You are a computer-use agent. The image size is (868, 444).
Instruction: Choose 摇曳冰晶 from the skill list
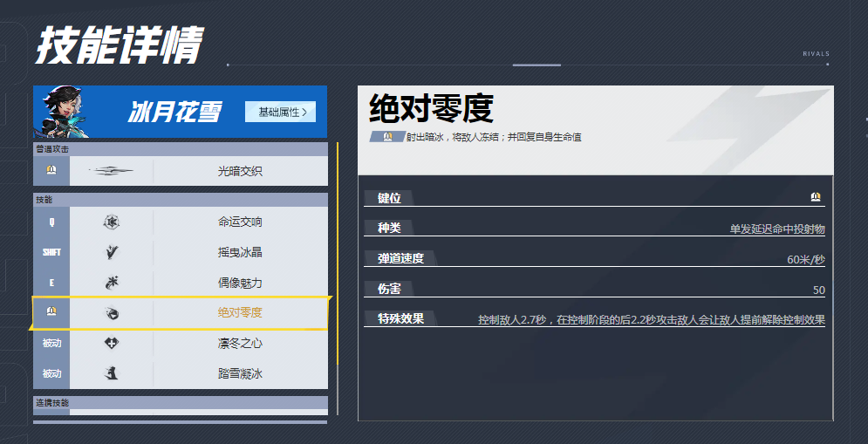240,253
